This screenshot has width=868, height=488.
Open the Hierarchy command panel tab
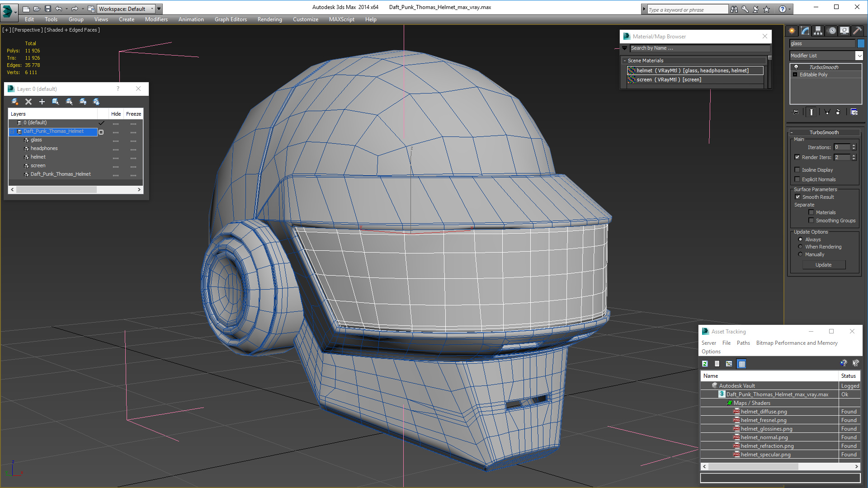click(818, 31)
